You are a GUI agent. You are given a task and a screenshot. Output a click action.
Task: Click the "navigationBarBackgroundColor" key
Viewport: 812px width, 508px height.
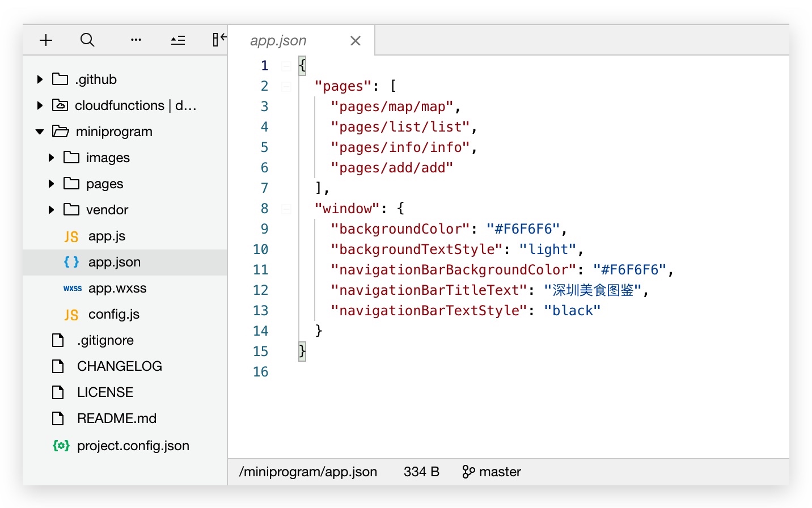click(x=454, y=270)
